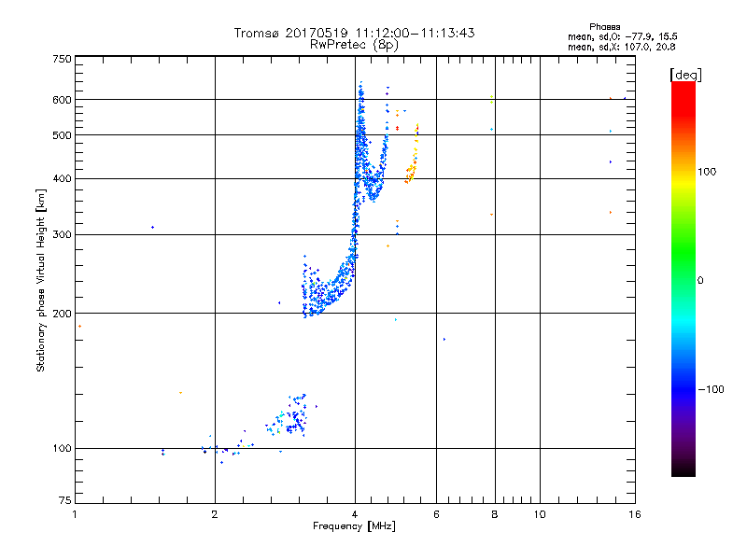This screenshot has width=747, height=560.
Task: Click the 'RwPretec (8p)' subtitle
Action: [x=354, y=45]
